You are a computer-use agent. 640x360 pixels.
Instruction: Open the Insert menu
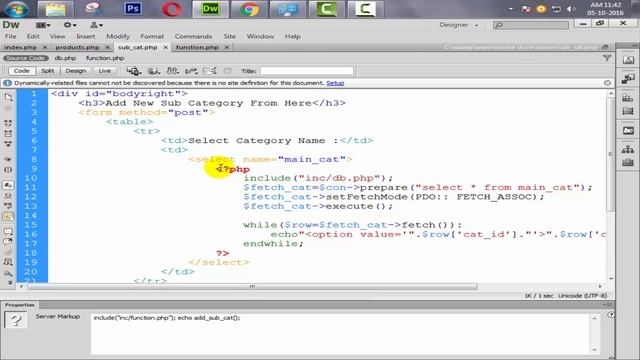tap(85, 36)
